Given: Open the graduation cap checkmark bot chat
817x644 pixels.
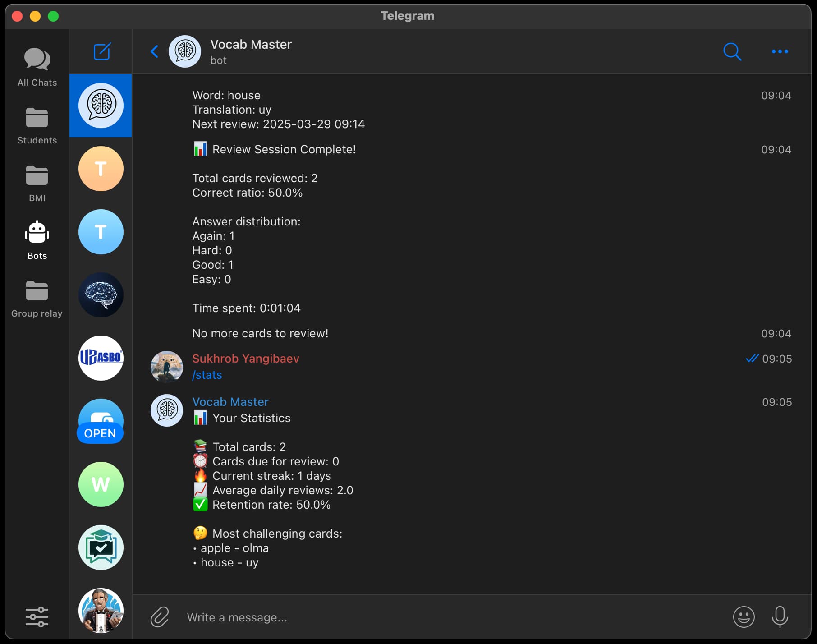Looking at the screenshot, I should pos(101,547).
